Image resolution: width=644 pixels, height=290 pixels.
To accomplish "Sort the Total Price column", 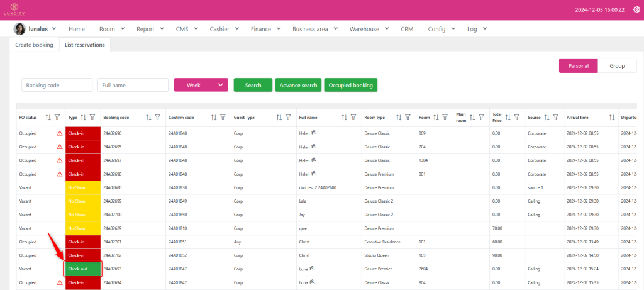I will (508, 117).
